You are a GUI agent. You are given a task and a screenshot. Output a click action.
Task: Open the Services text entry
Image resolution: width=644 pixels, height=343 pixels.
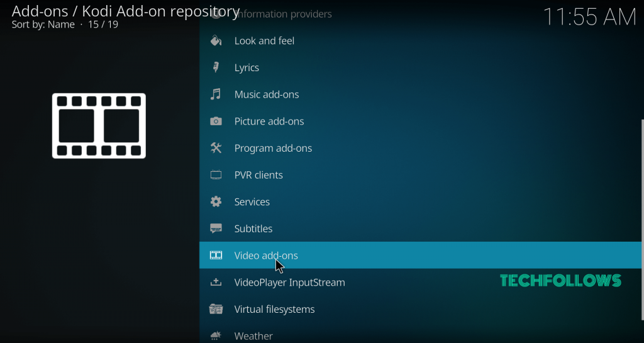point(252,201)
